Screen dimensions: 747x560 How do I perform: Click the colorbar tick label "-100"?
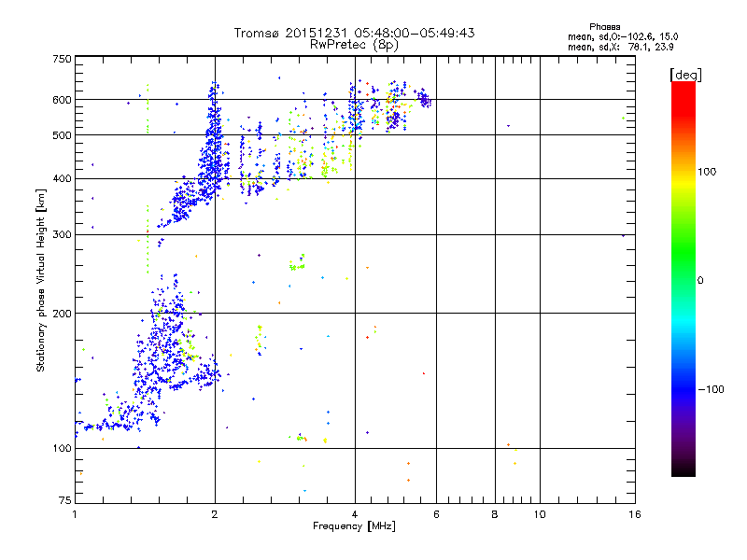point(711,389)
